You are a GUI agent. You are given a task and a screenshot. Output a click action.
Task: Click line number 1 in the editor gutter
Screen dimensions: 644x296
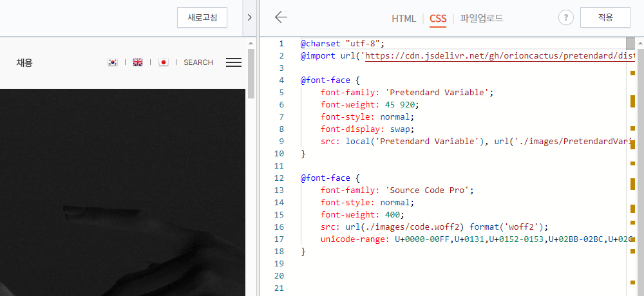[x=281, y=43]
